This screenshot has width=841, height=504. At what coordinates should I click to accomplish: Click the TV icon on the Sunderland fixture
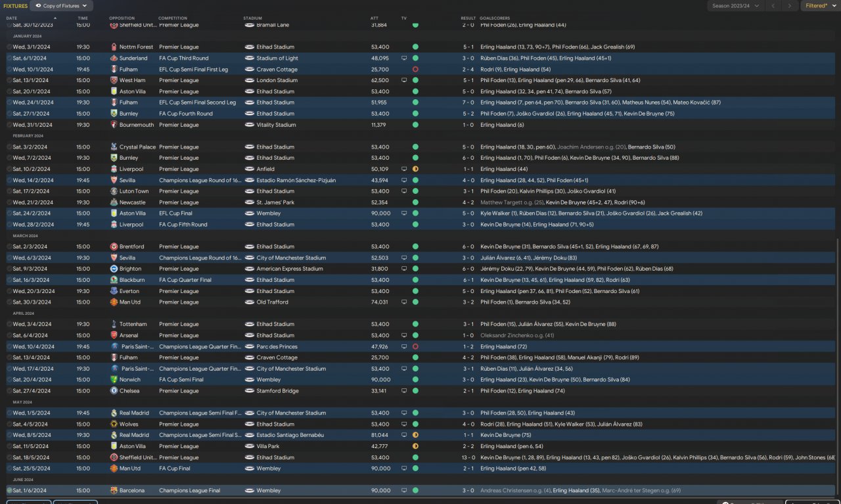coord(404,58)
